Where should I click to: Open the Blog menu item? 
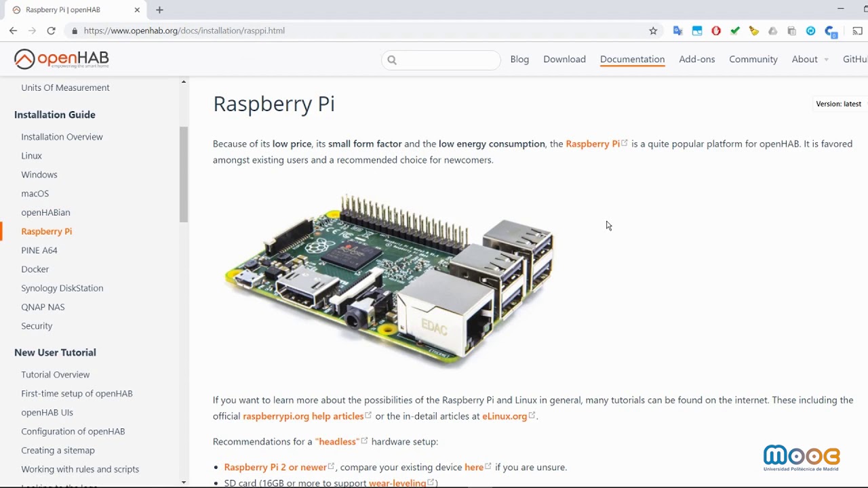point(519,59)
